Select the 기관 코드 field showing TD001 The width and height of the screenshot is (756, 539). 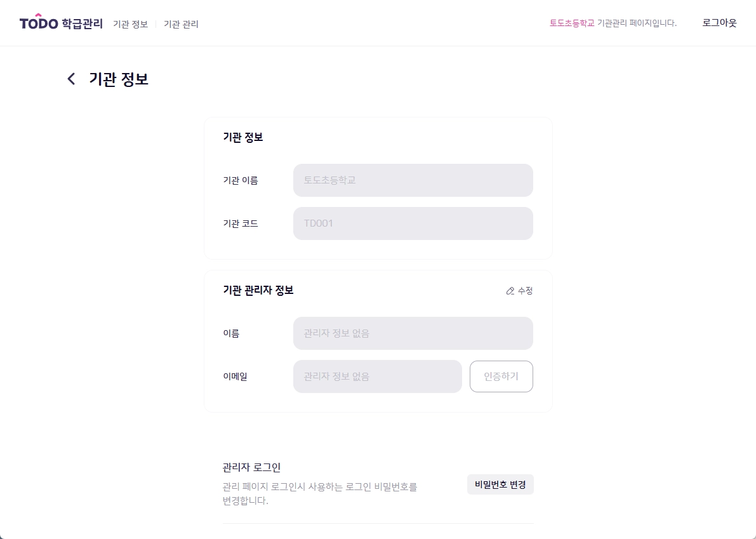(x=413, y=223)
